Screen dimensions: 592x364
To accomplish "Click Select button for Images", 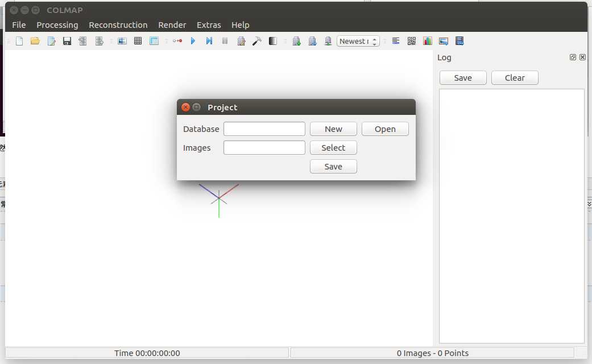I will coord(333,148).
